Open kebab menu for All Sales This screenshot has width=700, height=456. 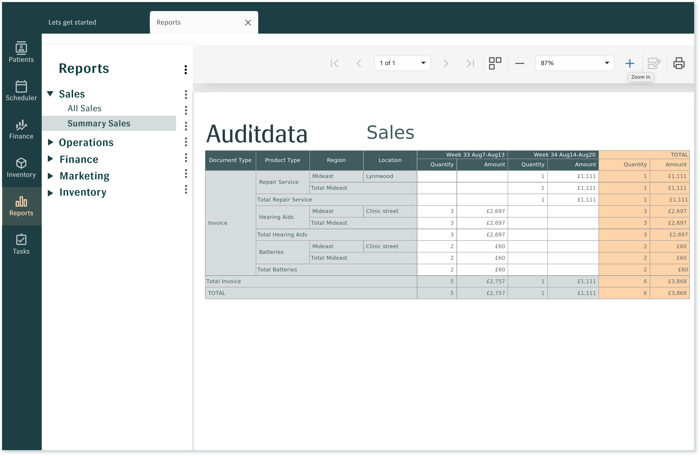click(186, 110)
